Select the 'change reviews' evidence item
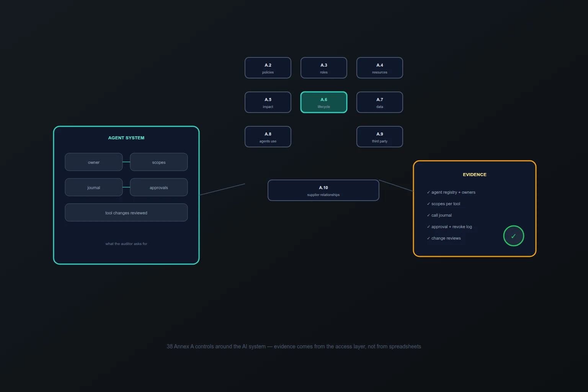588x392 pixels. [x=444, y=238]
